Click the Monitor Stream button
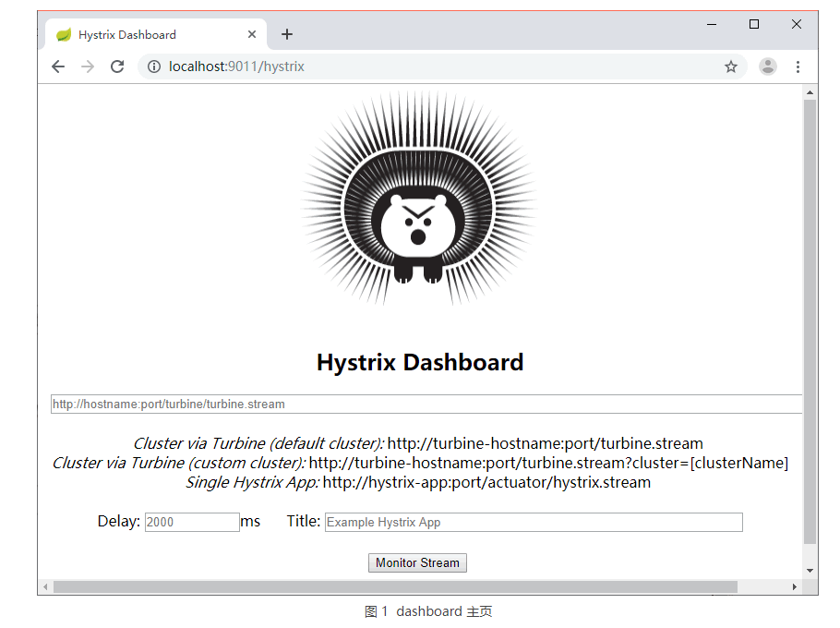 (417, 562)
